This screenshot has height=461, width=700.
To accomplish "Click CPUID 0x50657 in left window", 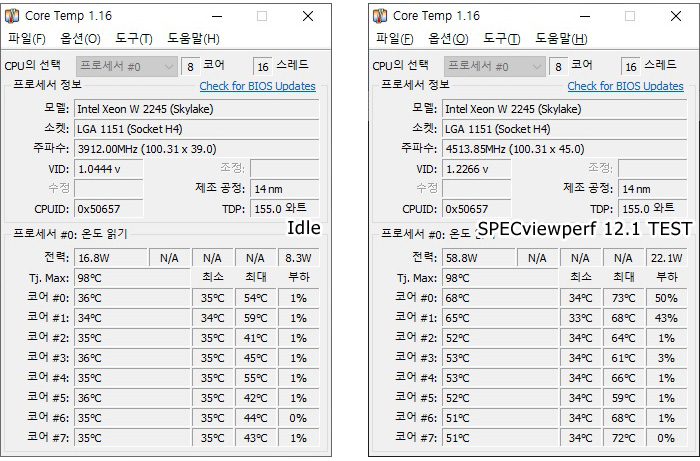I will pyautogui.click(x=108, y=209).
